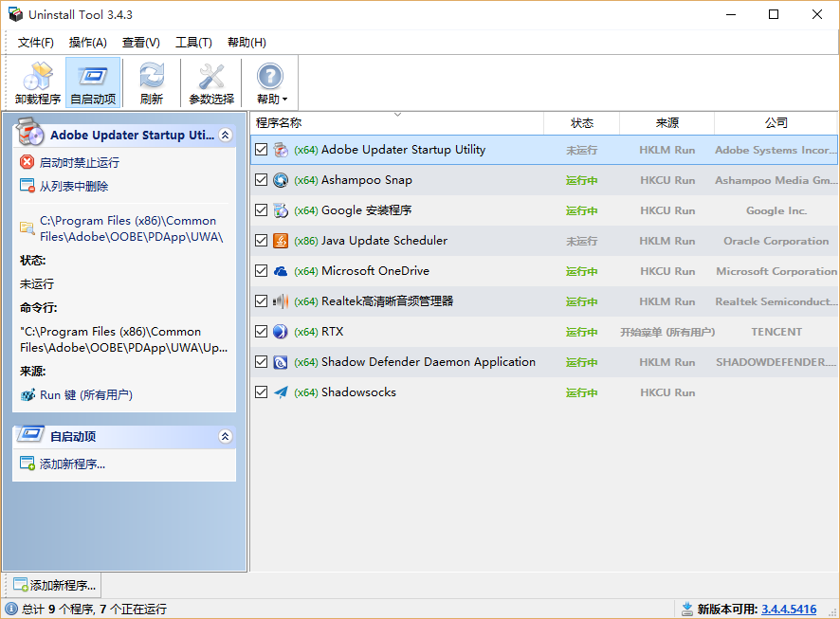Uncheck the Google 安装程序 checkbox

(262, 209)
